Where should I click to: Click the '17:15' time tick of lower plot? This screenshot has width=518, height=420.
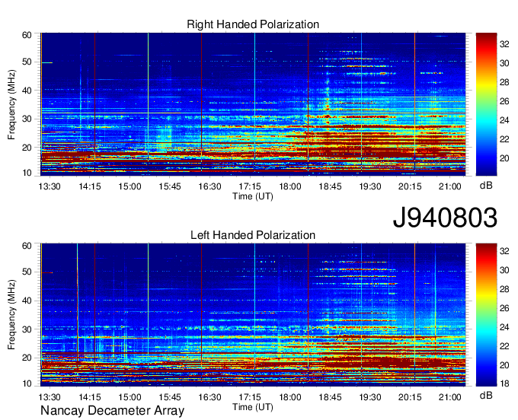250,397
